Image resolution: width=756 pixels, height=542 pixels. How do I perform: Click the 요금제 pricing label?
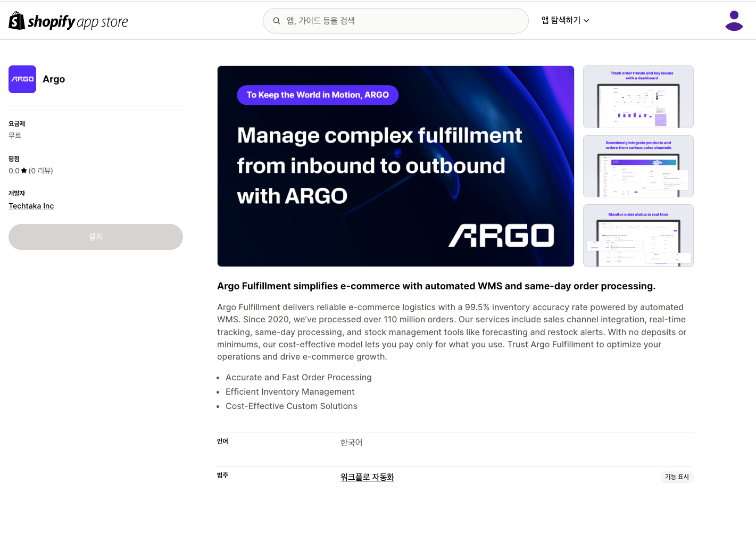pos(16,124)
